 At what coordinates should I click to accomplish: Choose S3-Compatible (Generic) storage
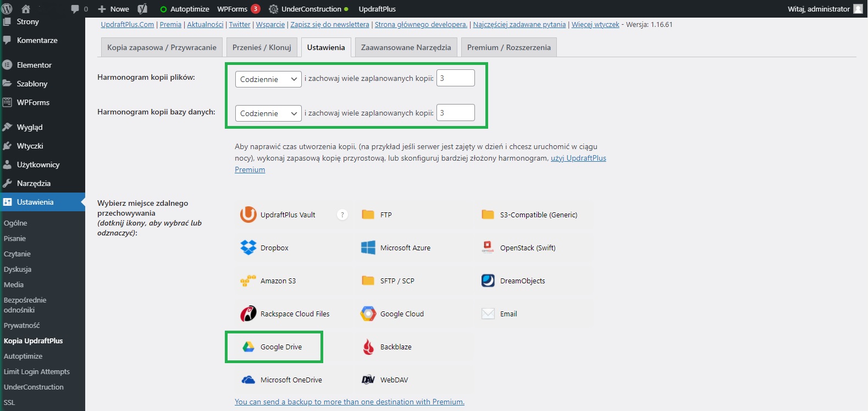click(x=529, y=215)
